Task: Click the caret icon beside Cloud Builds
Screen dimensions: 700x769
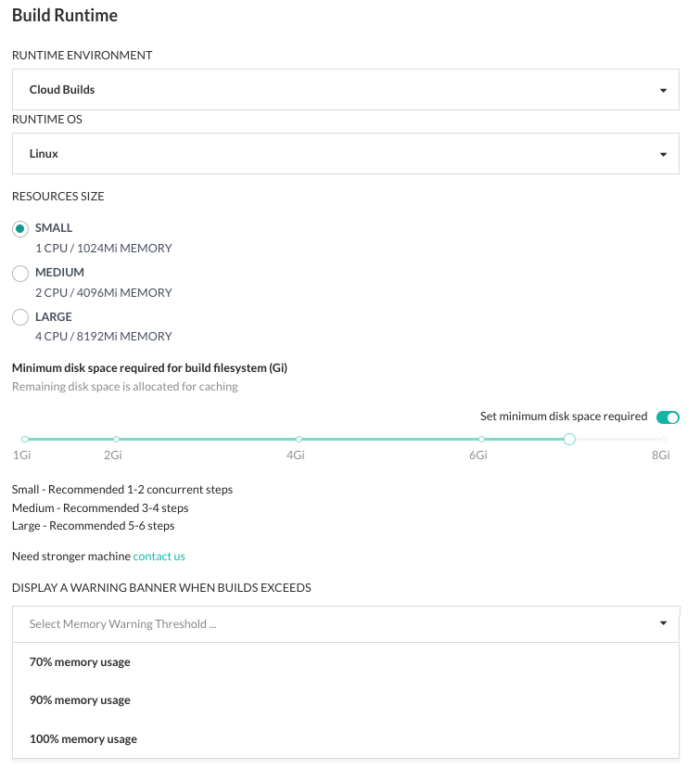Action: 663,91
